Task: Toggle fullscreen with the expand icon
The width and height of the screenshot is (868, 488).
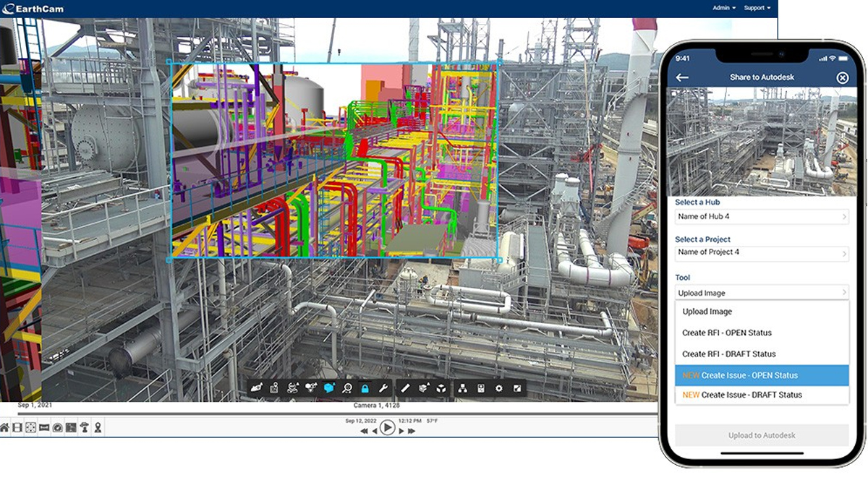Action: (517, 388)
